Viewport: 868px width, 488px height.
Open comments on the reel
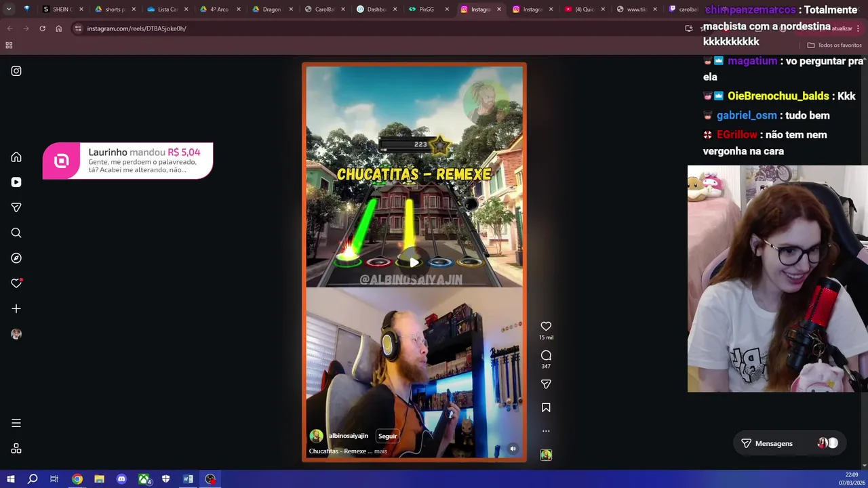(546, 355)
